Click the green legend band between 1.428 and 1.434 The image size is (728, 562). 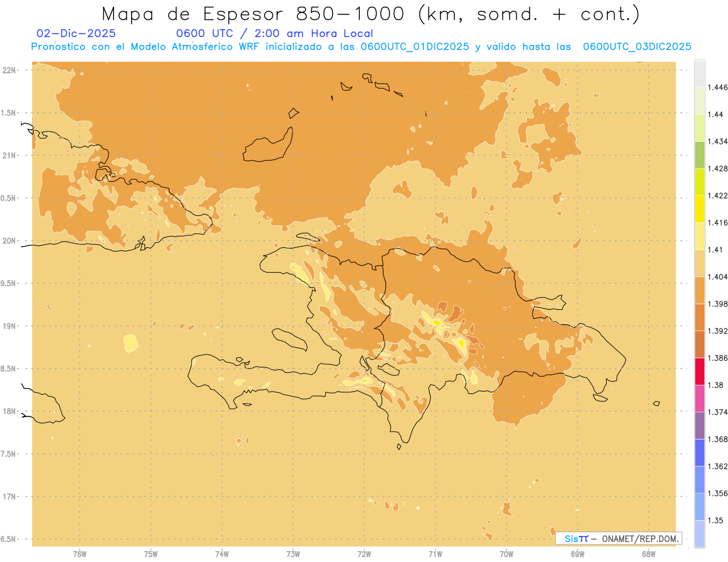pyautogui.click(x=699, y=155)
